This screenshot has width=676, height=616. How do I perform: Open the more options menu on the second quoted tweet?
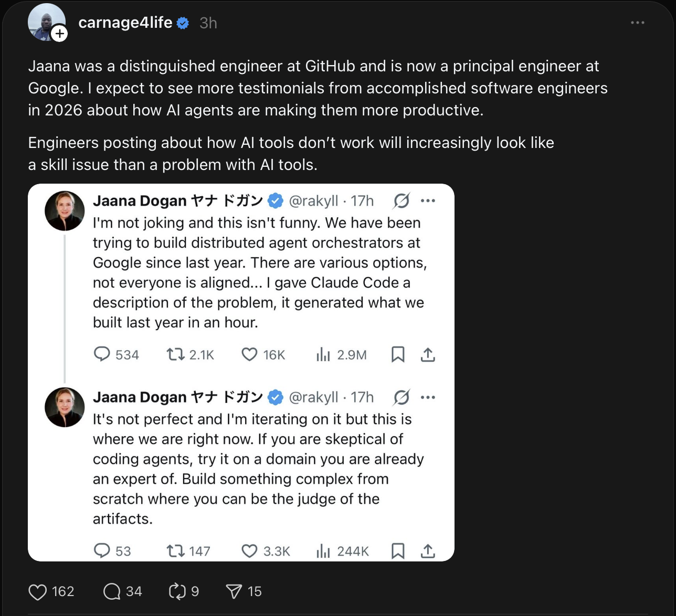pos(429,397)
